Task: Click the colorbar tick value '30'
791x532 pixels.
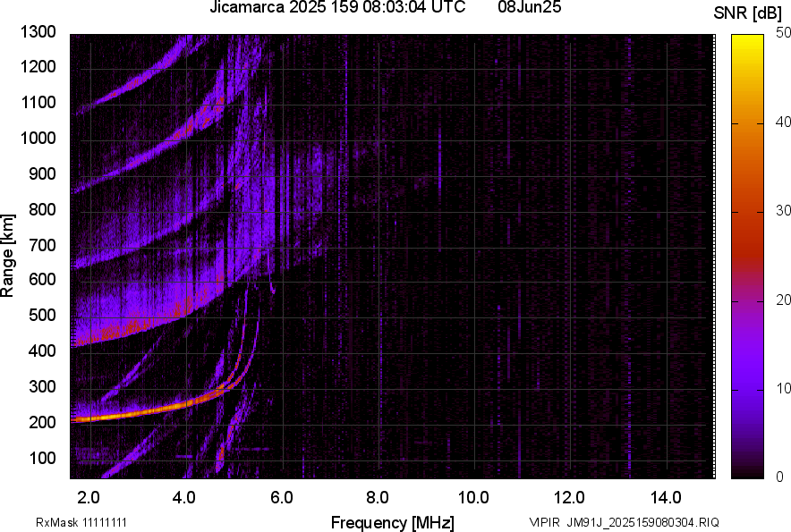Action: (784, 211)
